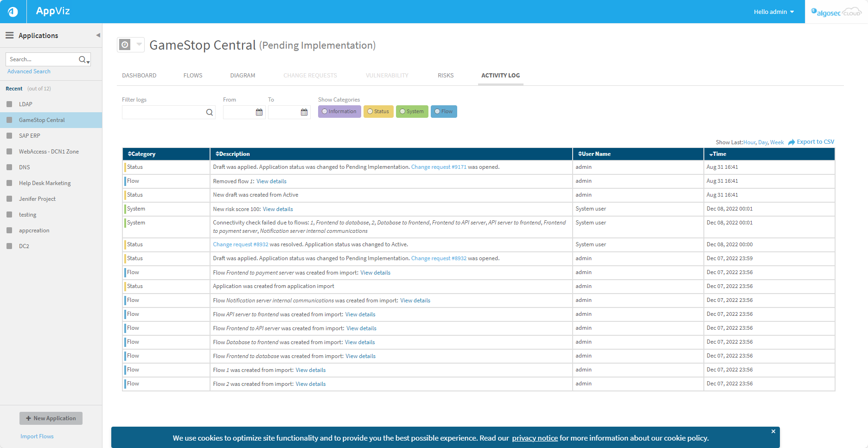Click the hamburger menu icon beside Applications
Viewport: 868px width, 448px height.
point(9,35)
